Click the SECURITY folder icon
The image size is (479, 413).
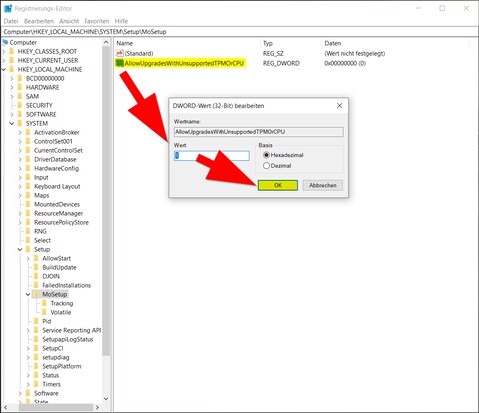click(x=20, y=105)
